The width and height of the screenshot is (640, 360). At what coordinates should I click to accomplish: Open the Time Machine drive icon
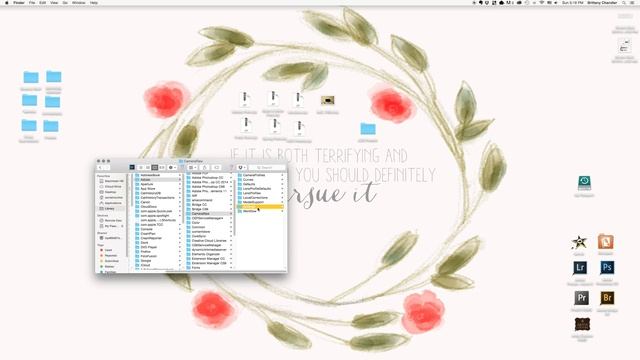pos(584,183)
